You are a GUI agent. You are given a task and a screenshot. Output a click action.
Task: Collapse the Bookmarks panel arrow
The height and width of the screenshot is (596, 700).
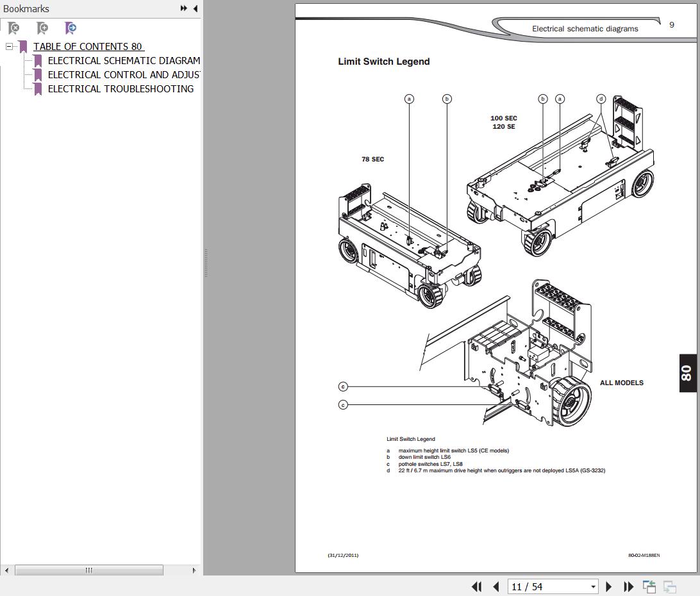pyautogui.click(x=195, y=8)
